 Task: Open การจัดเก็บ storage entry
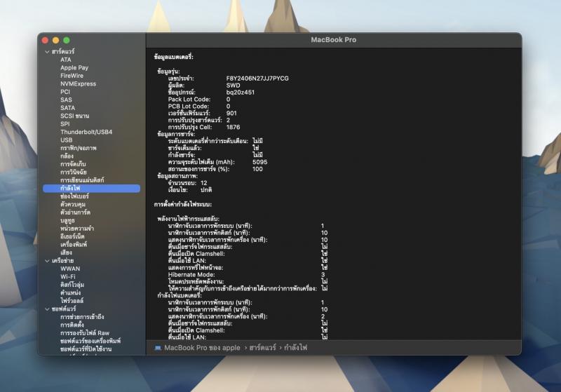click(73, 164)
